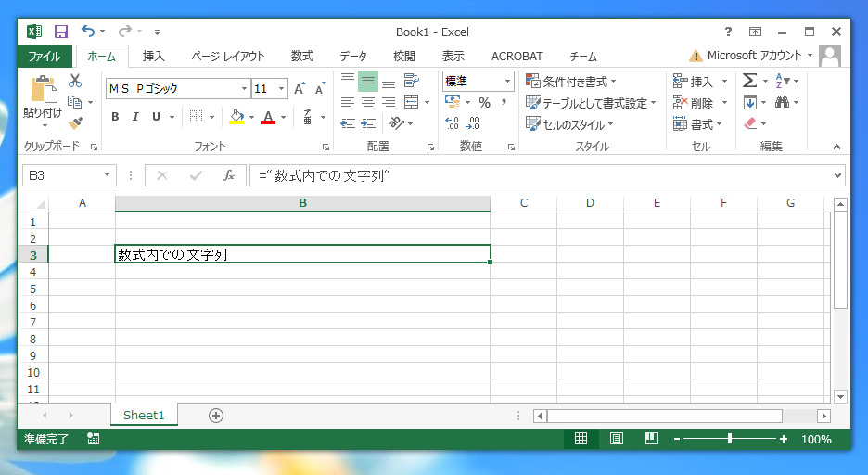The height and width of the screenshot is (475, 868).
Task: Open the number format 標準 dropdown
Action: pyautogui.click(x=507, y=82)
